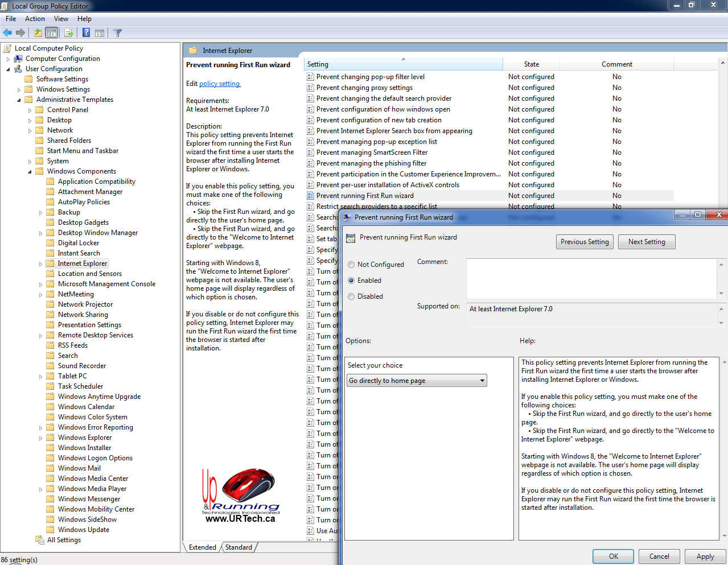Click the Show/Hide Action Pane icon
The height and width of the screenshot is (565, 728).
pyautogui.click(x=100, y=33)
